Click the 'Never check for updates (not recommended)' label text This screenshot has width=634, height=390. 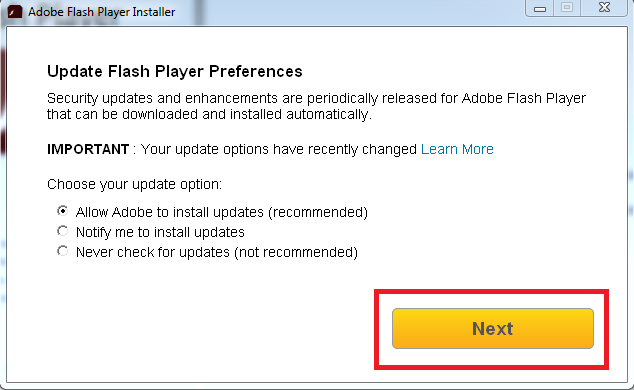tap(217, 252)
